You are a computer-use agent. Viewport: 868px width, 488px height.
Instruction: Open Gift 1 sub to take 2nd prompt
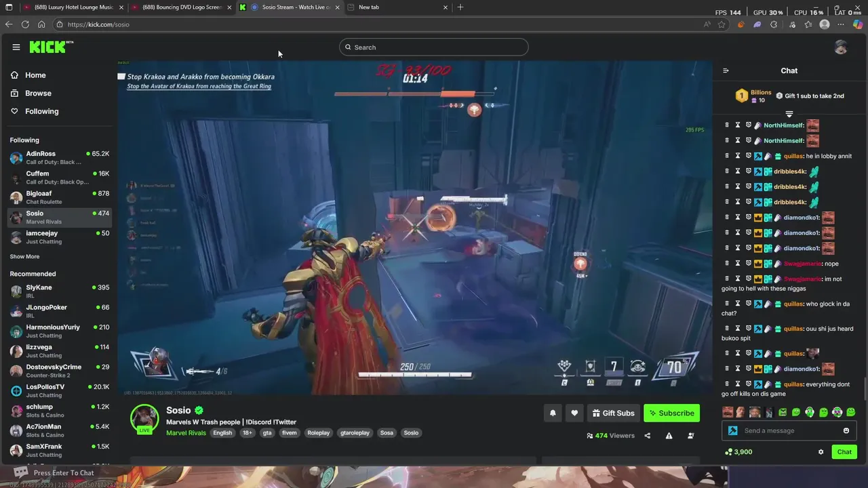[x=810, y=96]
